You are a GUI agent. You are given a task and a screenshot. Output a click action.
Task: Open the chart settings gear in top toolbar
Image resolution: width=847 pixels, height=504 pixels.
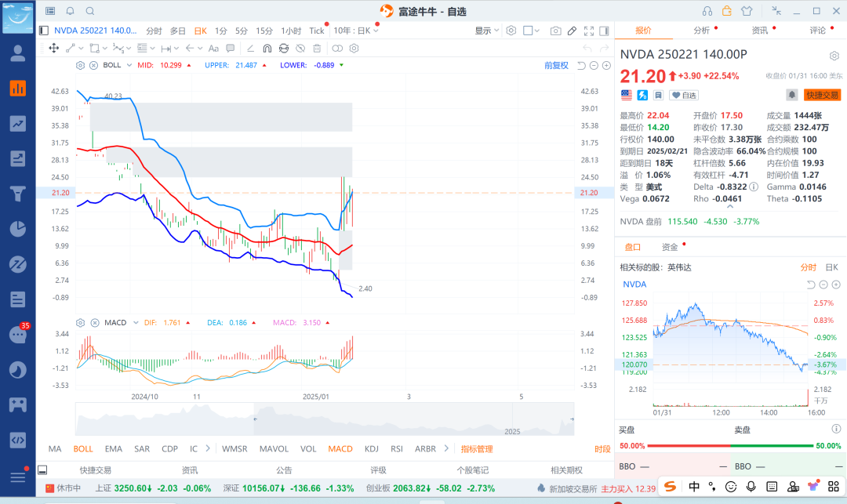(x=511, y=31)
